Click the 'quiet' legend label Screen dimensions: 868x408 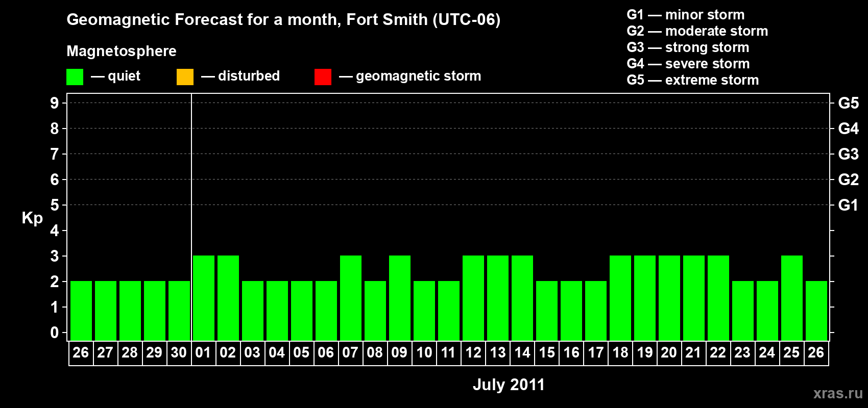[x=124, y=76]
